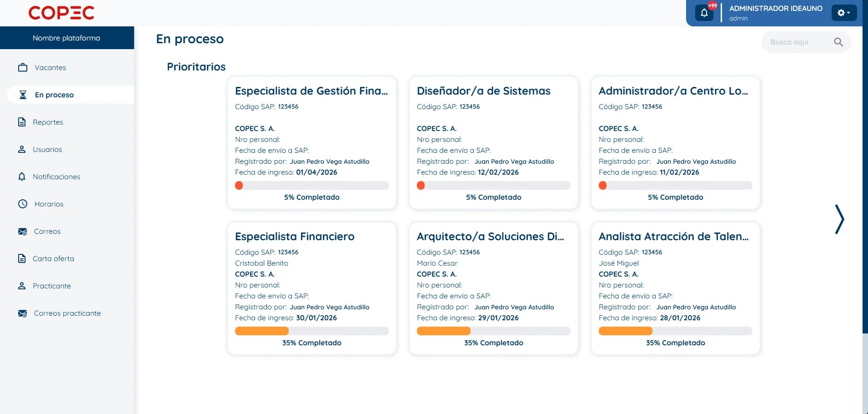
Task: Click progress bar on Especialista Financiero card
Action: (311, 331)
